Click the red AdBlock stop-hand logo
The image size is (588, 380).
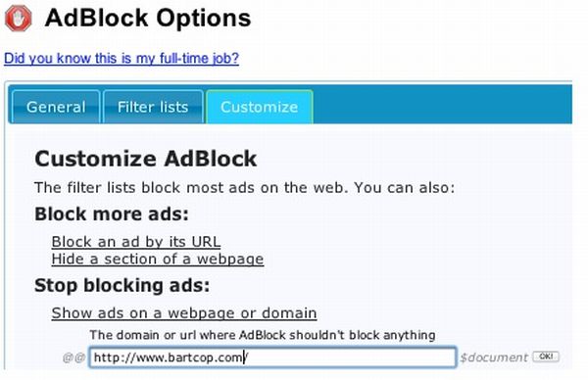click(x=19, y=19)
